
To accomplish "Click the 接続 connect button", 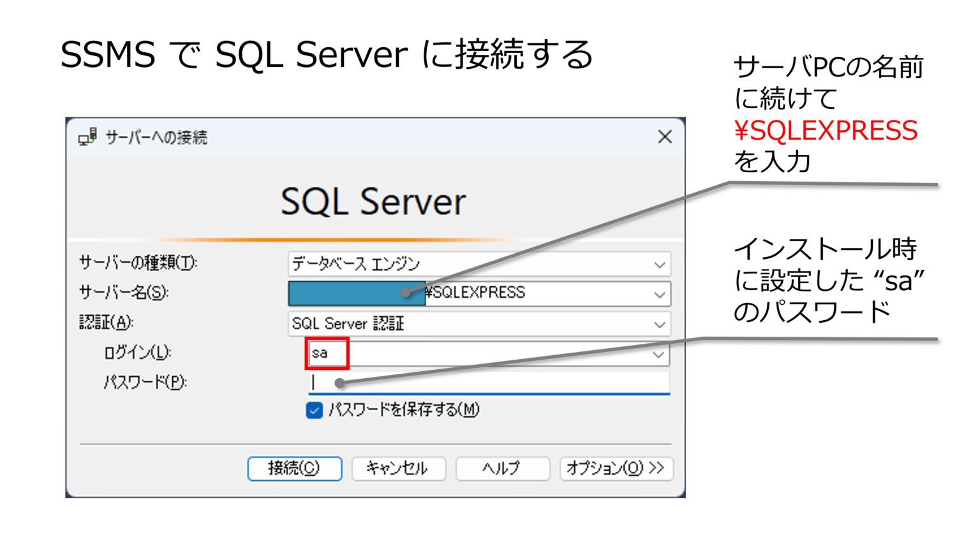I will pos(294,469).
